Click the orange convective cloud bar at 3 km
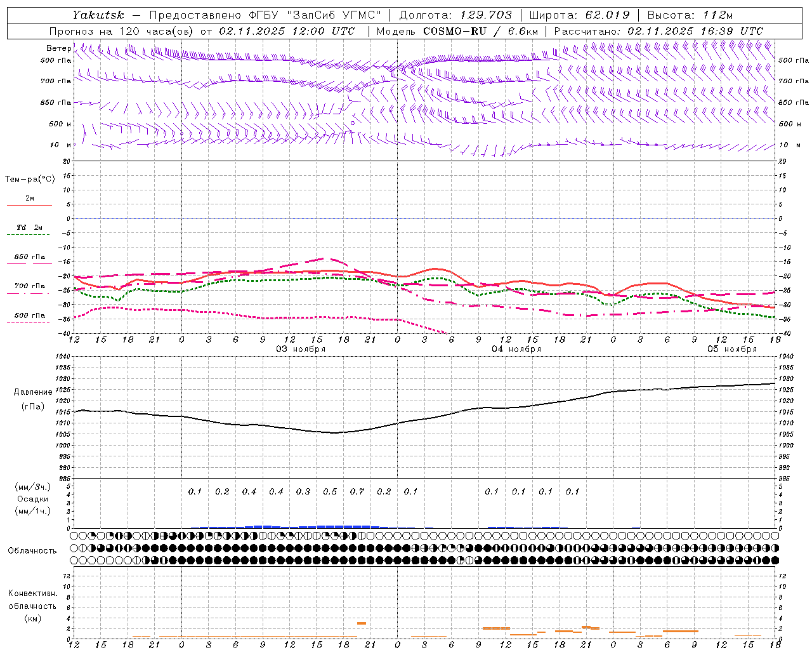Viewport: 812px width, 650px height. 362,623
